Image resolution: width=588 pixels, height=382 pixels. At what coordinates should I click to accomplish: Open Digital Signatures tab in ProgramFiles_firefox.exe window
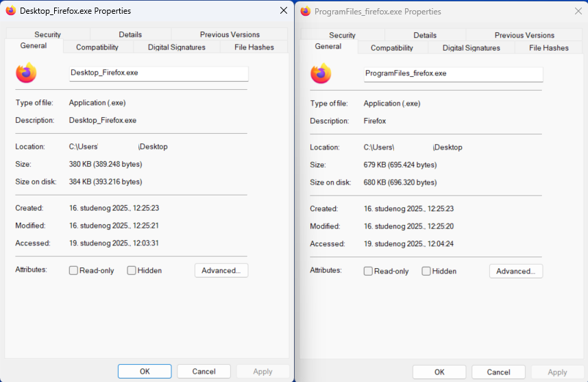[x=471, y=48]
